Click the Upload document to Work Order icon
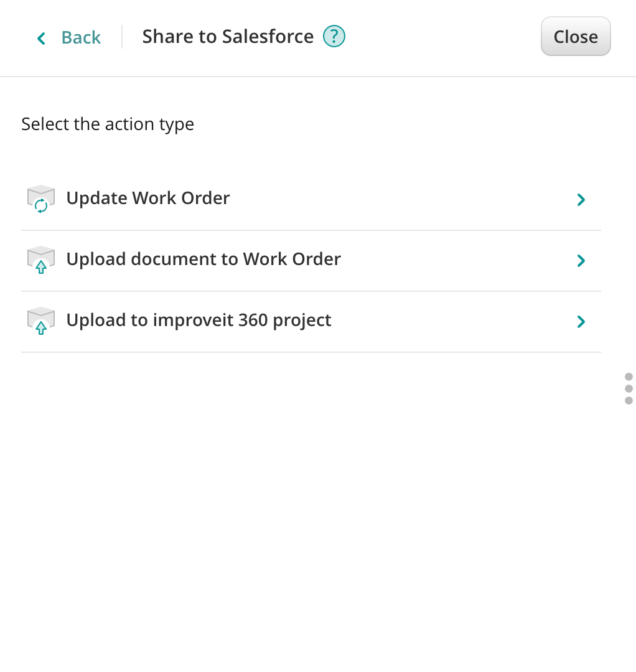 point(41,260)
